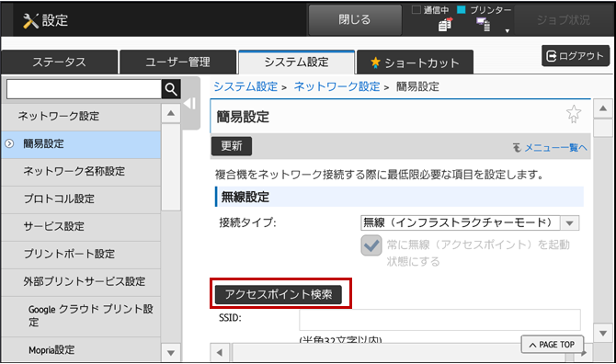Viewport: 616px width, 364px height.
Task: Add 簡易設定 to shortcuts with star icon
Action: click(x=574, y=114)
